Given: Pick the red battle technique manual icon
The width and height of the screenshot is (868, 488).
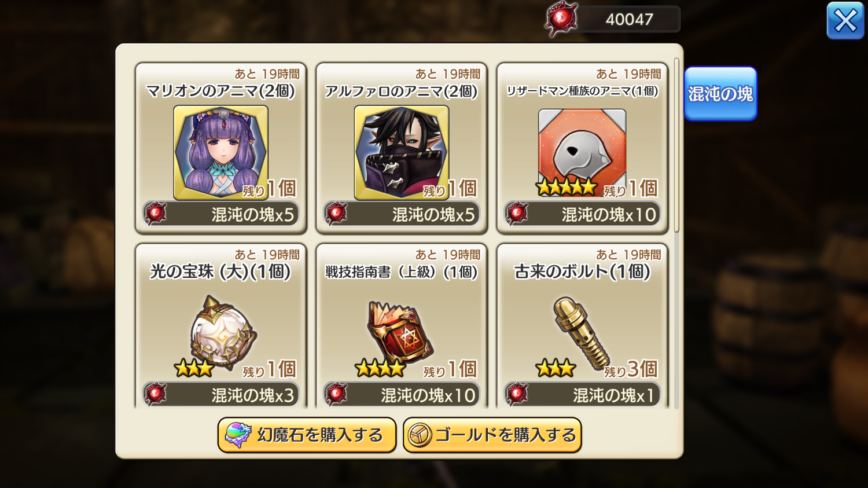Looking at the screenshot, I should (401, 332).
